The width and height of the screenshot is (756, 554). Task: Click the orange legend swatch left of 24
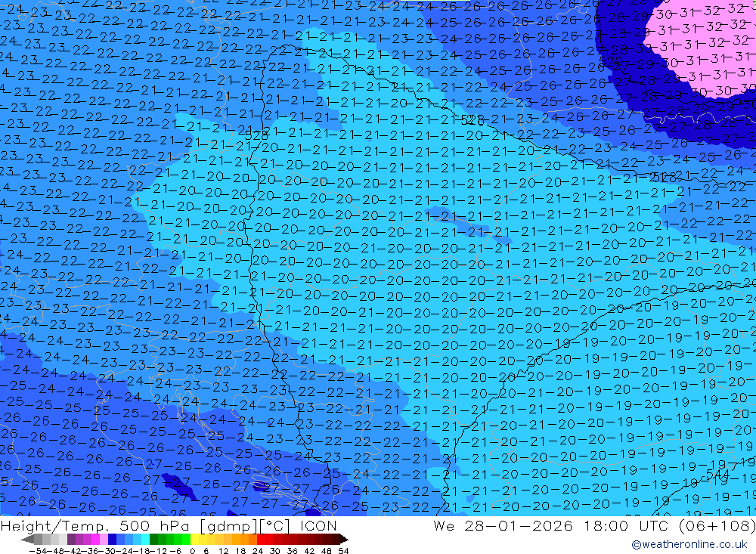coord(253,539)
